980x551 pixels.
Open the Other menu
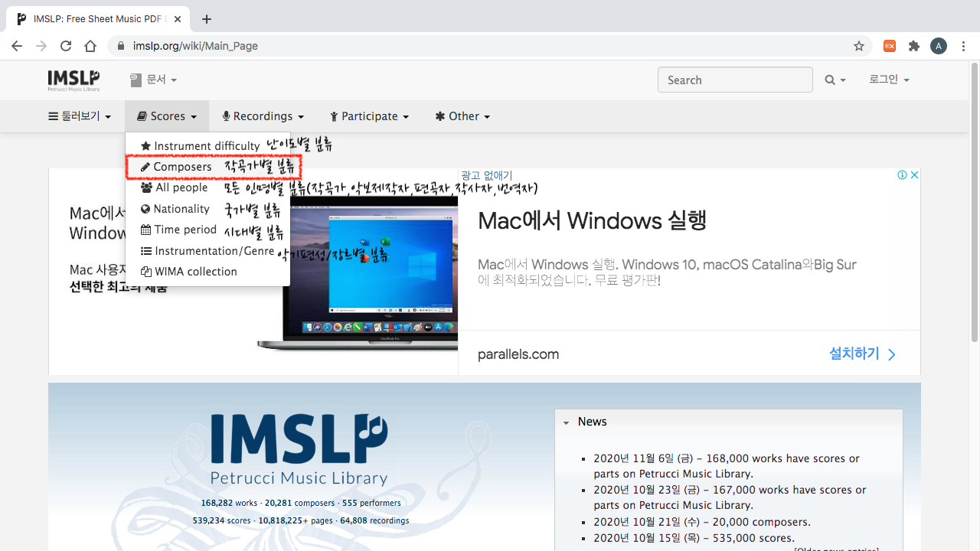point(462,116)
